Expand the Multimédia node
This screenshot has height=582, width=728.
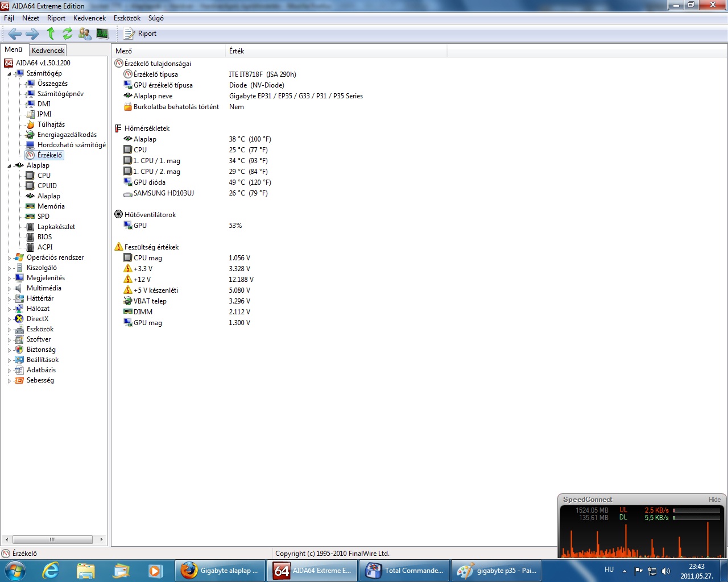point(9,289)
